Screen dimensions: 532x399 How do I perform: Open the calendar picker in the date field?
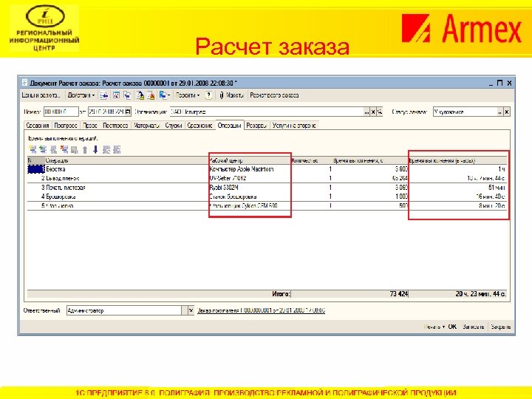[128, 112]
